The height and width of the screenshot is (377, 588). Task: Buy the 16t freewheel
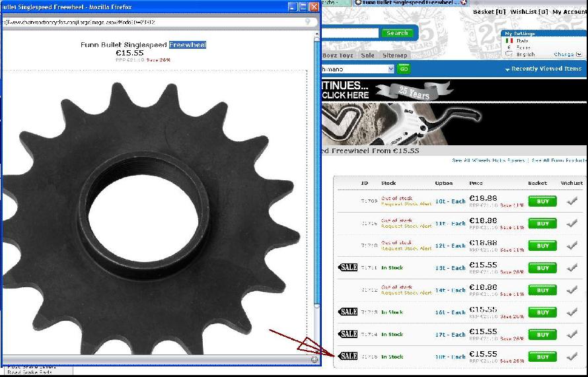pos(542,312)
